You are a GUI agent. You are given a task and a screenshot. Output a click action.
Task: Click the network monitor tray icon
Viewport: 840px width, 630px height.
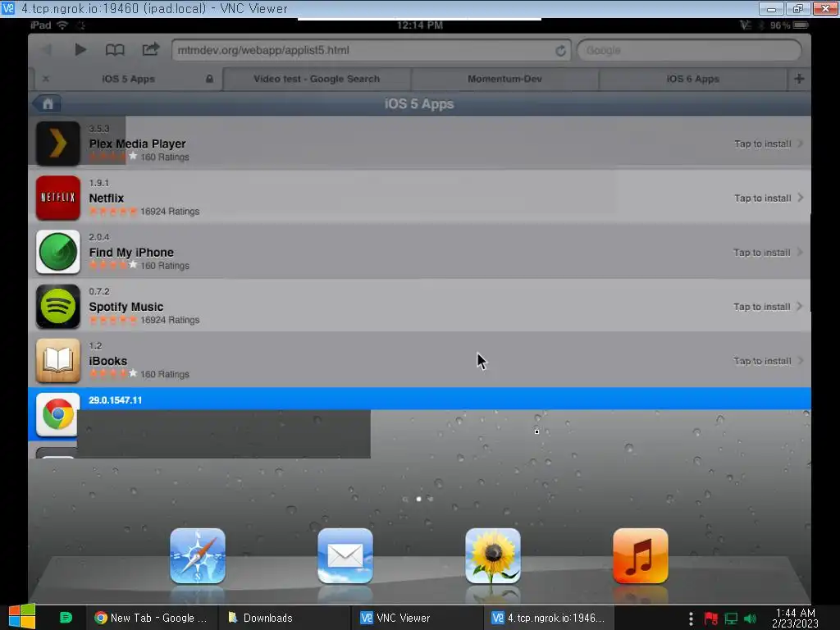[x=731, y=619]
